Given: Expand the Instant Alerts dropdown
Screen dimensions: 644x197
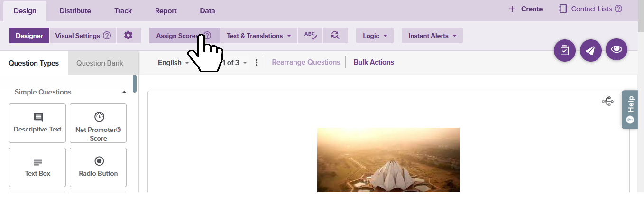Looking at the screenshot, I should tap(432, 36).
